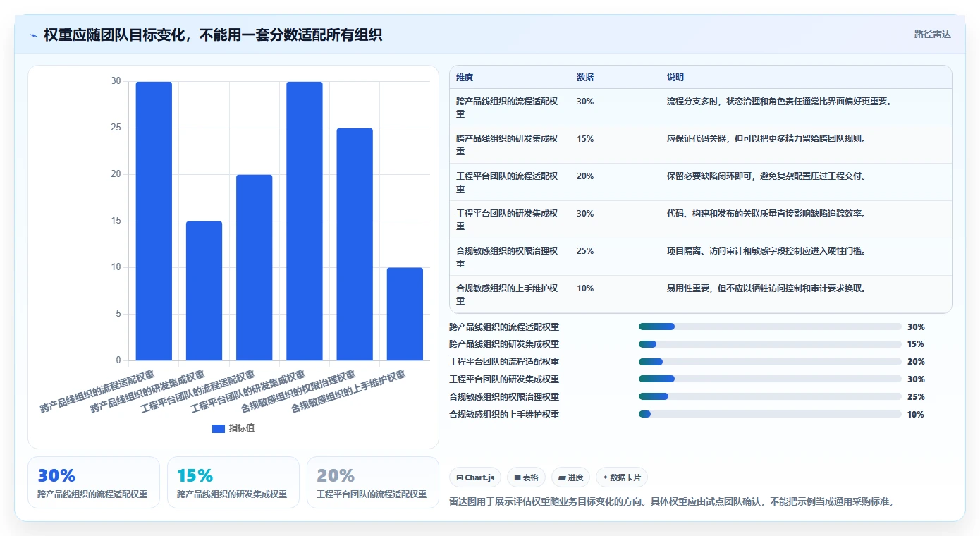The image size is (980, 536).
Task: Click x-axis label 合规敏感组织的上手维护权重
Action: click(348, 391)
